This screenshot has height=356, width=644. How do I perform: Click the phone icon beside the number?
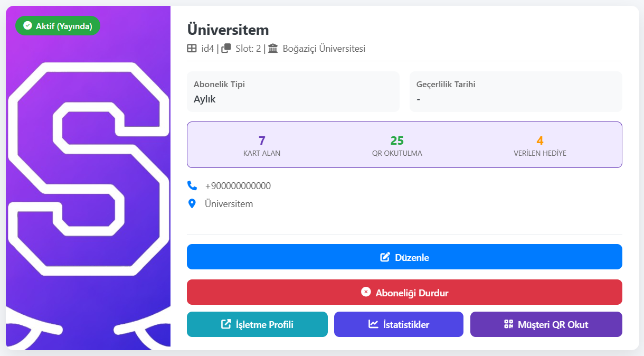(x=192, y=186)
